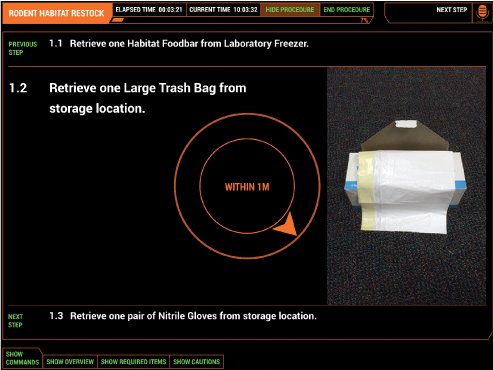
Task: Open the SHOW COMMANDS tab
Action: (22, 358)
